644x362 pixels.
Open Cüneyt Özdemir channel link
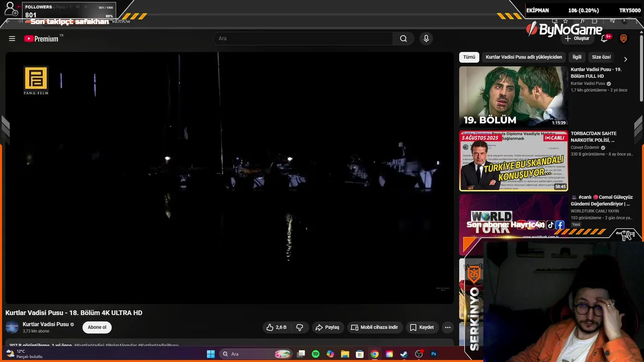(x=585, y=147)
